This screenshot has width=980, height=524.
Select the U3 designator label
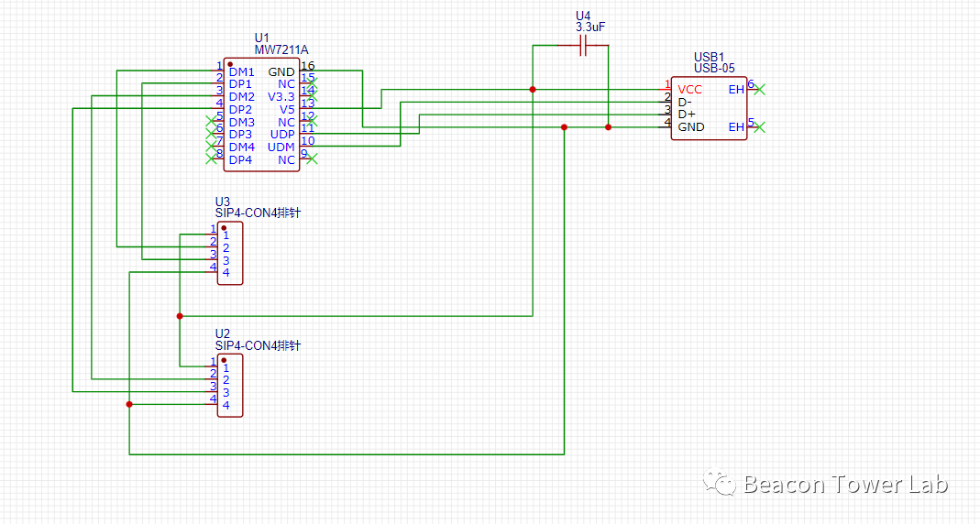[x=223, y=202]
